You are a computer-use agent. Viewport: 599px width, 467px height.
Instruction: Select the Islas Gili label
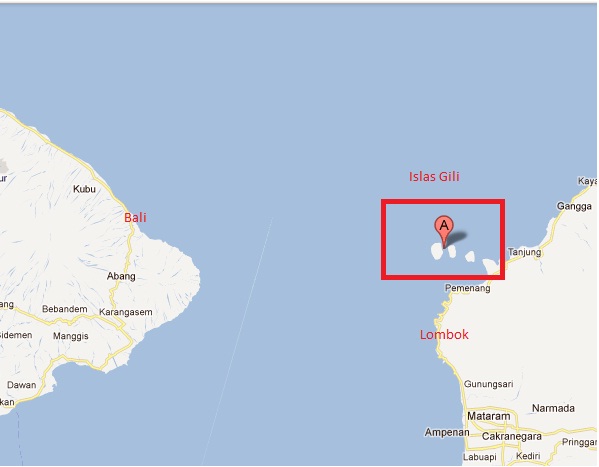click(x=434, y=177)
